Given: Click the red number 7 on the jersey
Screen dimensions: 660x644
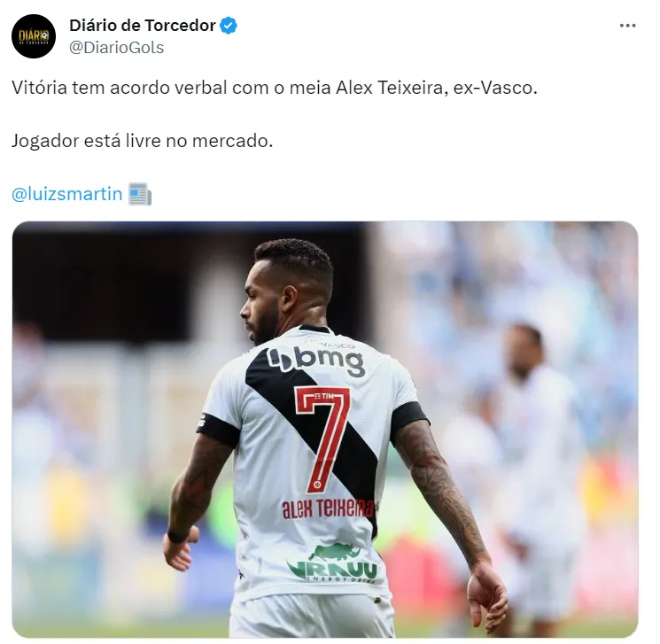Looking at the screenshot, I should 323,438.
